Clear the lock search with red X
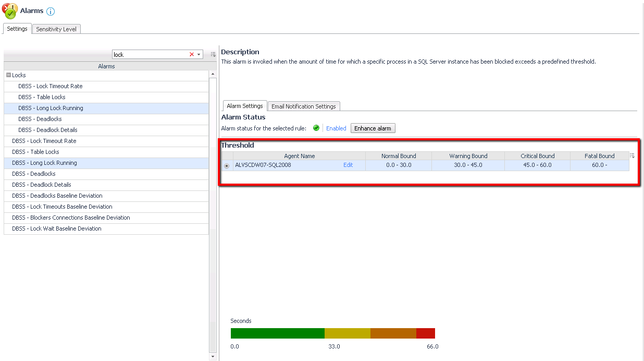Image resolution: width=644 pixels, height=361 pixels. click(192, 55)
